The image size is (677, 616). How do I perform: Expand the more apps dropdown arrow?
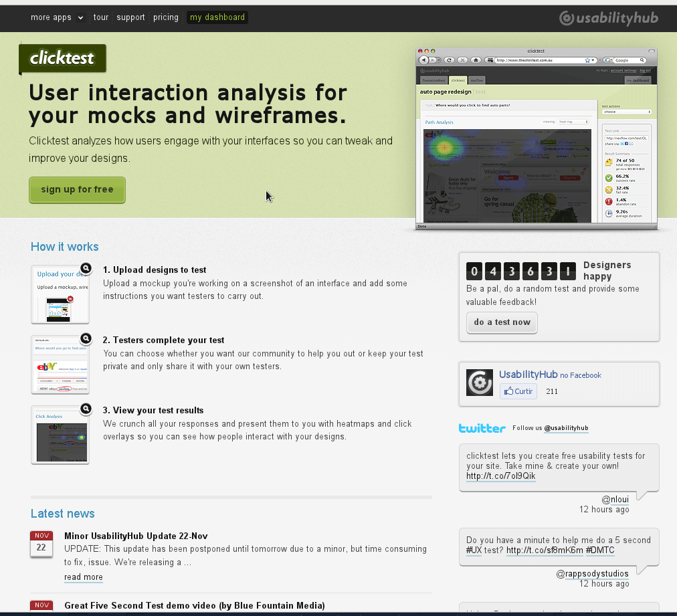(80, 17)
